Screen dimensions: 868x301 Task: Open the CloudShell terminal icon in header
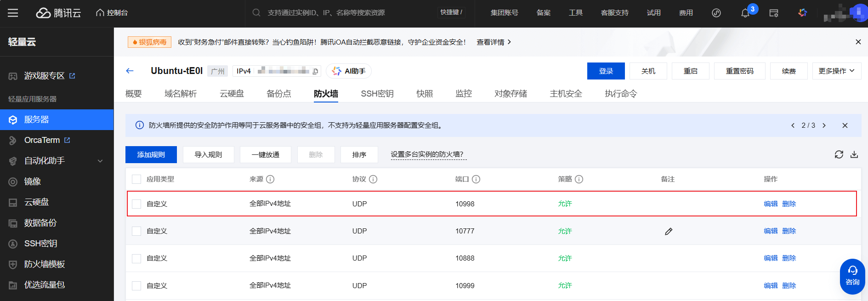[x=774, y=13]
